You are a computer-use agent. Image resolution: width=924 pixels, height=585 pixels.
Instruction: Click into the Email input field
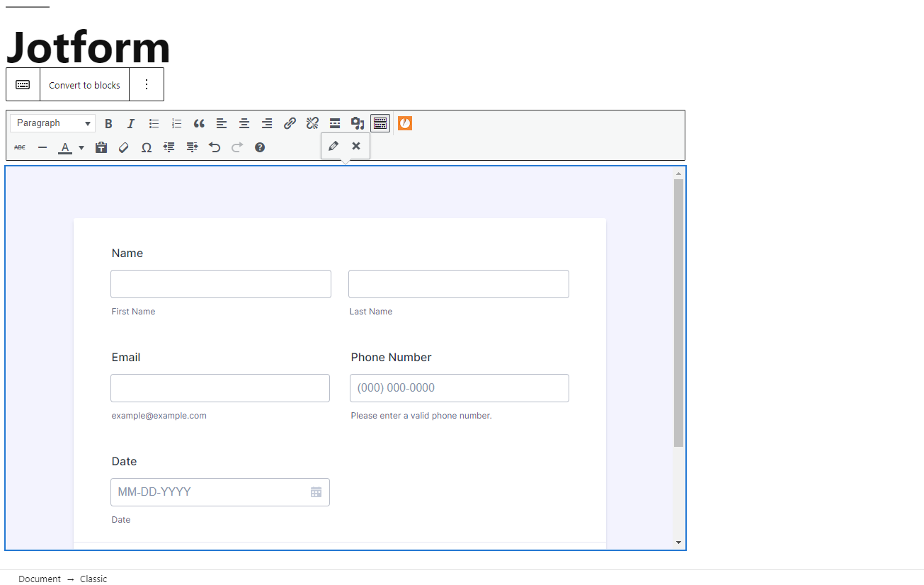[220, 388]
